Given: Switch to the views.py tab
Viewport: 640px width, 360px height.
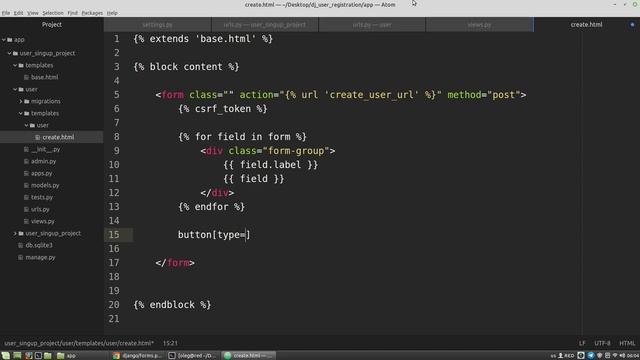Looking at the screenshot, I should [x=479, y=24].
